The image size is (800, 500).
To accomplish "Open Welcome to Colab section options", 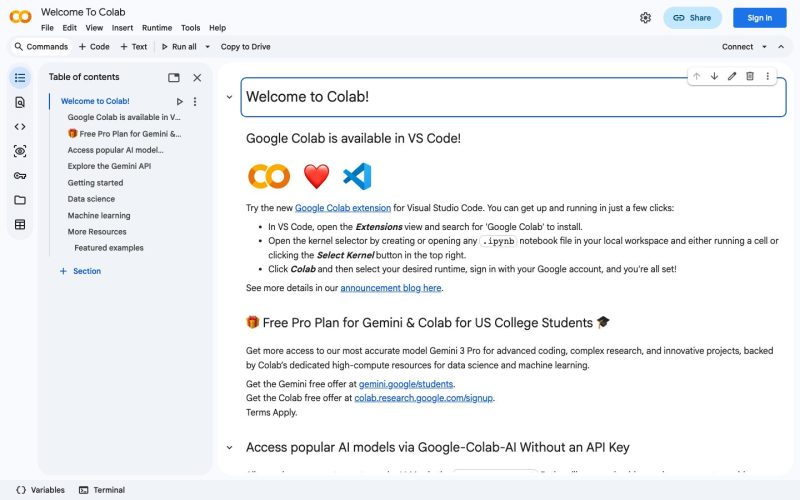I will (195, 102).
